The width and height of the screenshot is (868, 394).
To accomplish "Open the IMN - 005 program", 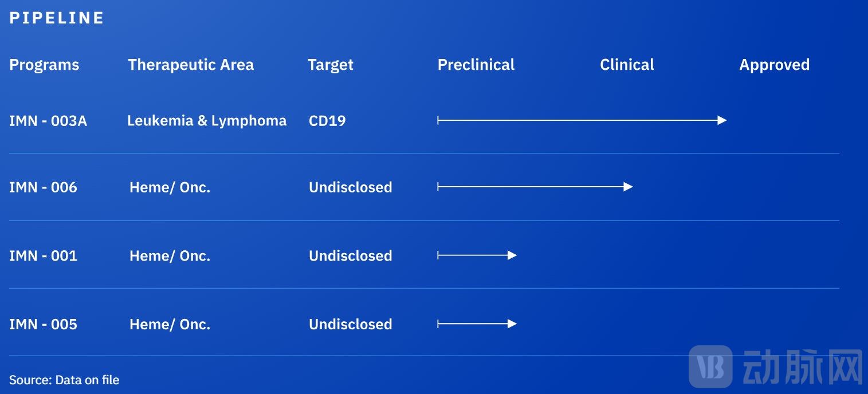I will coord(43,325).
